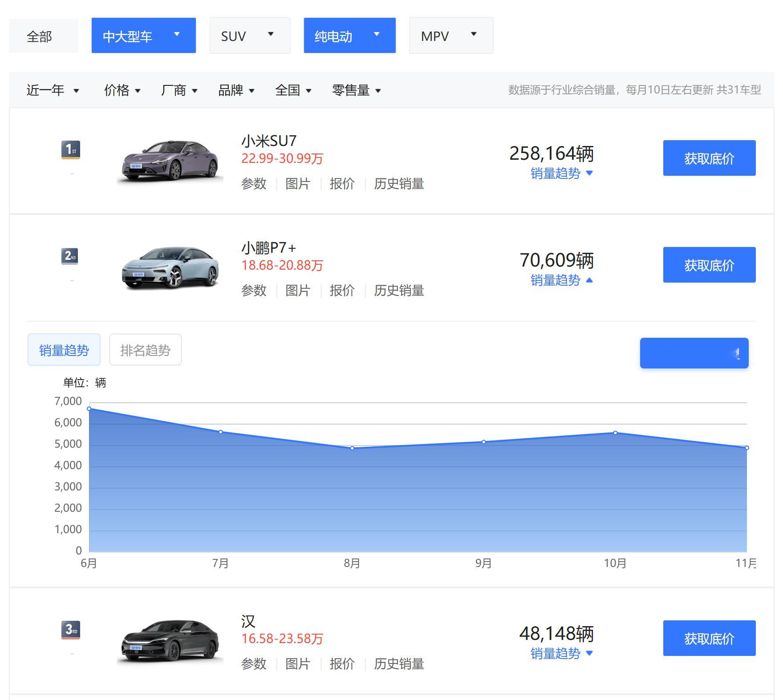
Task: Open the MPV category dropdown
Action: (x=451, y=36)
